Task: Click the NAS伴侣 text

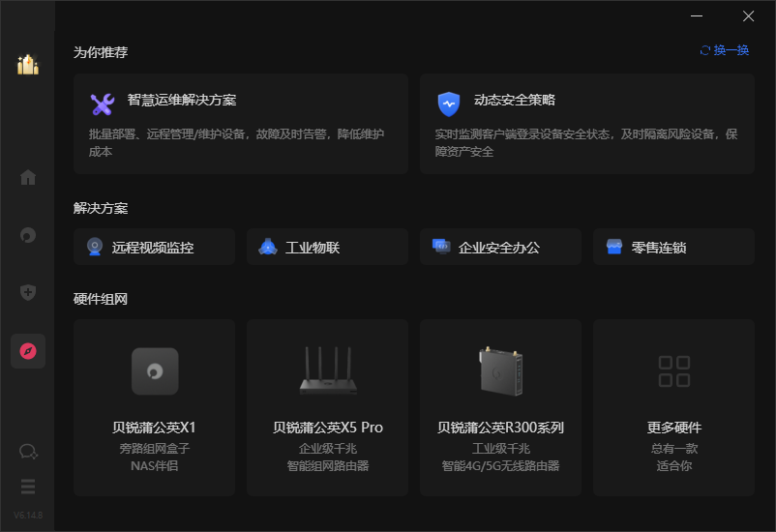Action: coord(155,465)
